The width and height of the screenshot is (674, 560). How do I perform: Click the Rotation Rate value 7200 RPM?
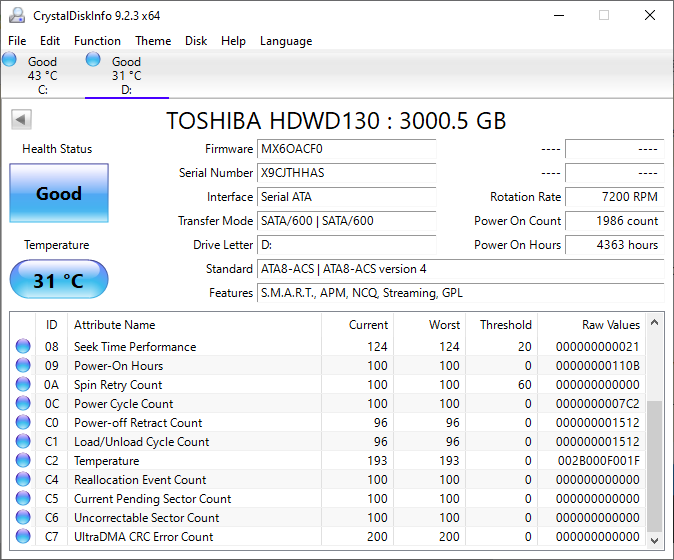pyautogui.click(x=615, y=197)
